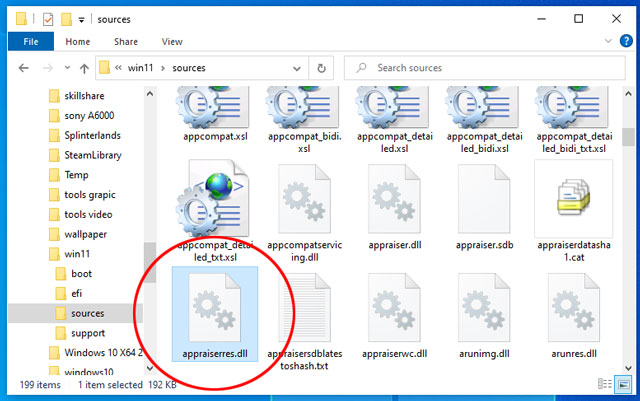Expand the ribbon with the chevron
Viewport: 640px width, 401px height.
click(x=608, y=41)
